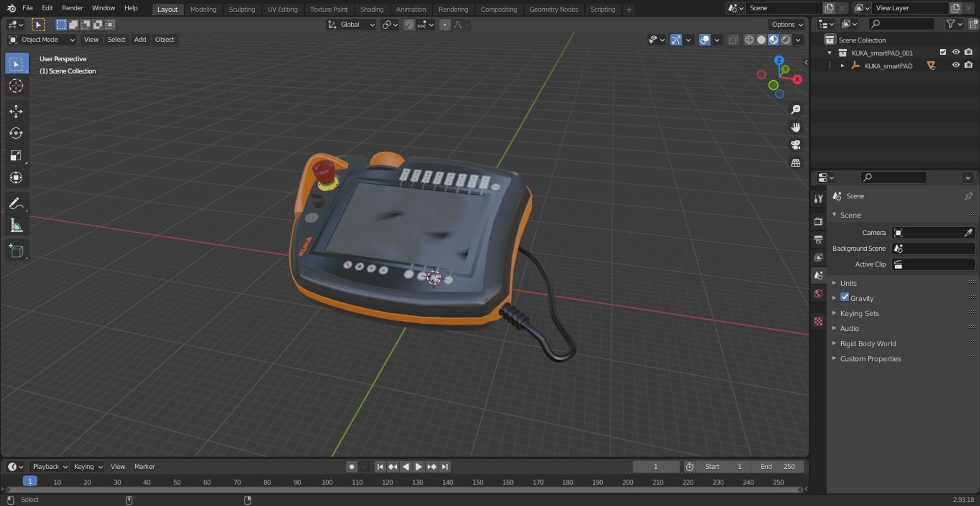The height and width of the screenshot is (506, 980).
Task: Open the File menu
Action: click(x=28, y=8)
